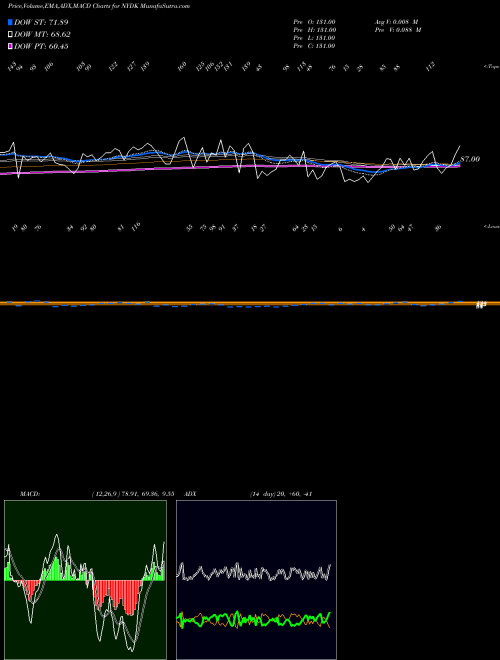
Task: Select the DOW ST: 71.89 label
Action: click(41, 22)
